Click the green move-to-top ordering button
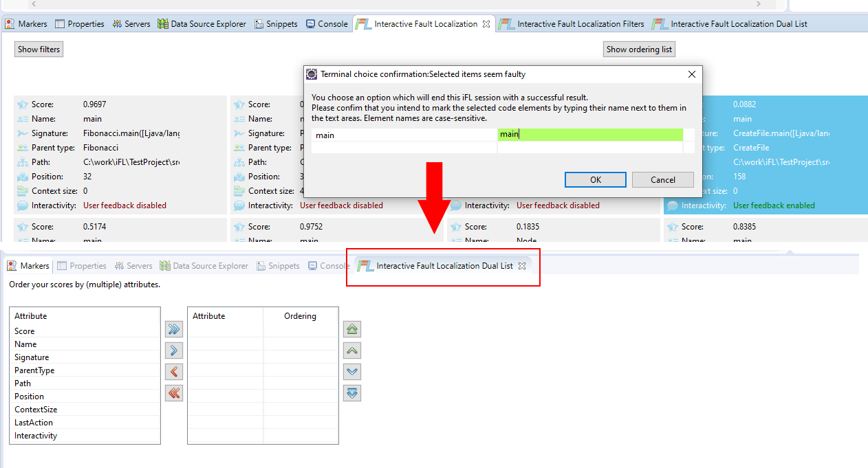The width and height of the screenshot is (868, 468). (x=352, y=329)
